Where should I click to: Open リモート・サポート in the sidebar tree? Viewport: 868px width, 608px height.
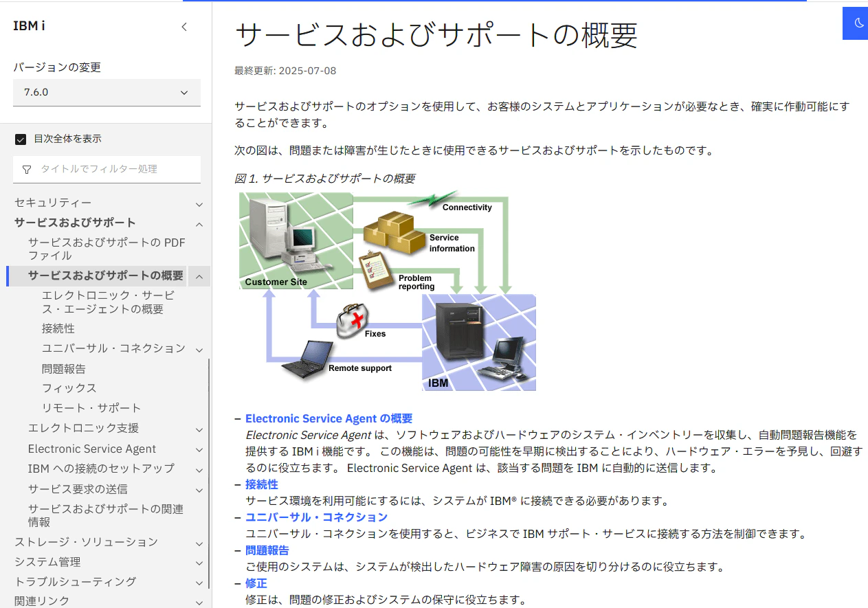coord(91,408)
